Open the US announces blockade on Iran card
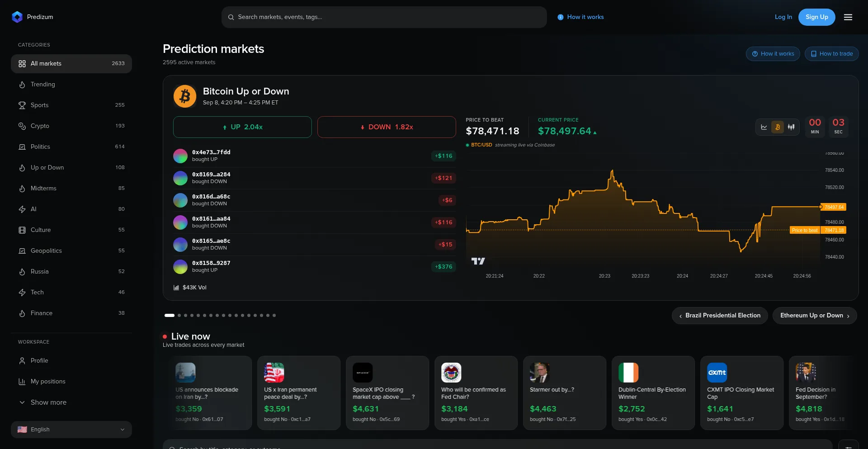 (210, 393)
